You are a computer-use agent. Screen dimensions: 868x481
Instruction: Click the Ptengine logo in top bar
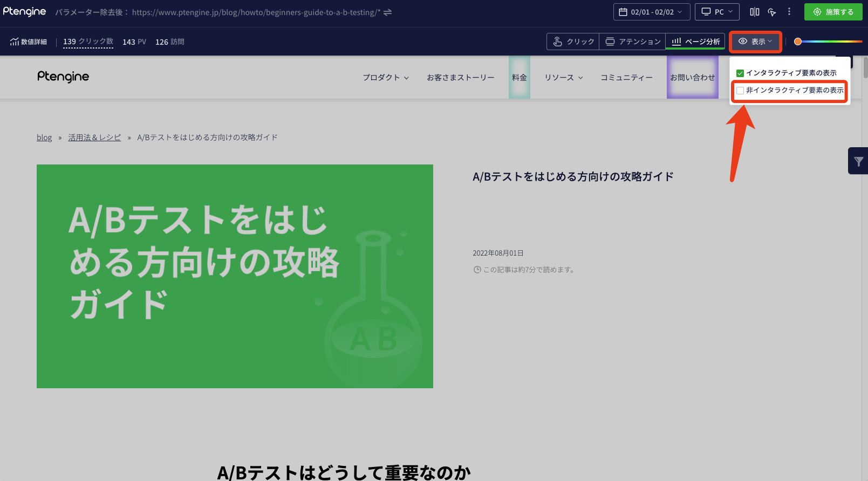(25, 12)
